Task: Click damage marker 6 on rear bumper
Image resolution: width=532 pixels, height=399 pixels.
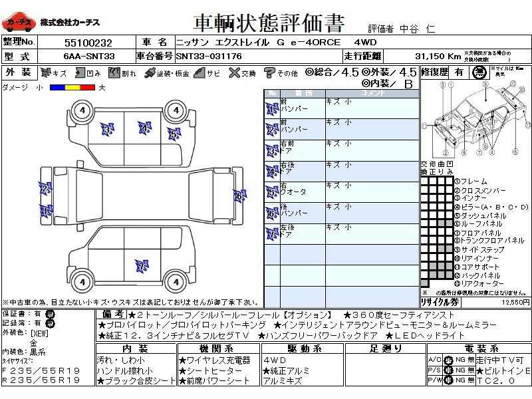Action: (239, 196)
